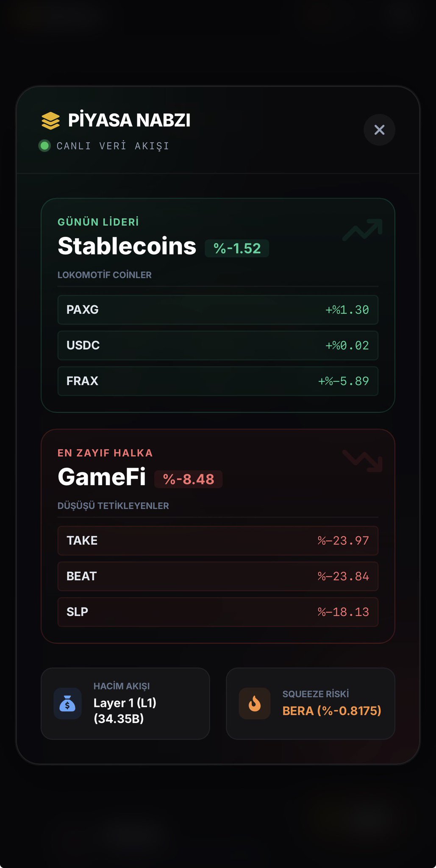Click the GameFi %-8.48 badge
Screen dimensions: 436x868
pos(189,479)
